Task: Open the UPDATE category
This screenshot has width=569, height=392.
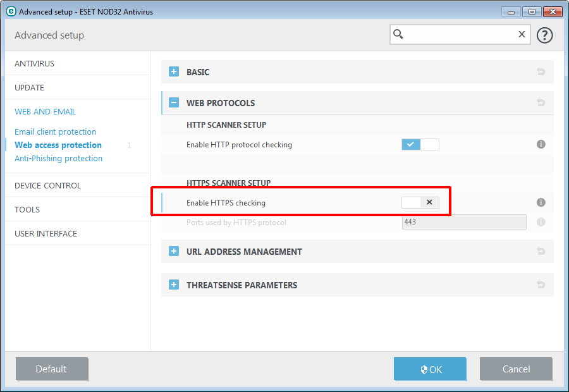Action: coord(29,87)
